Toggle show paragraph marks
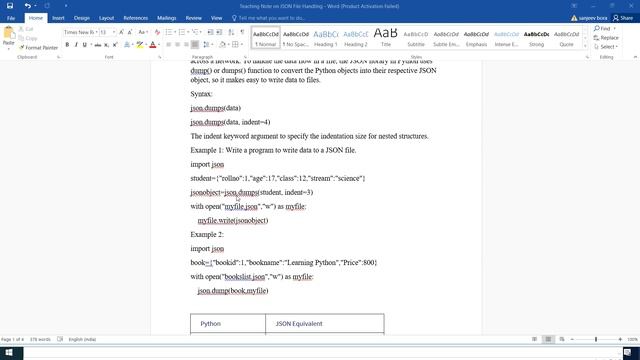 [242, 32]
